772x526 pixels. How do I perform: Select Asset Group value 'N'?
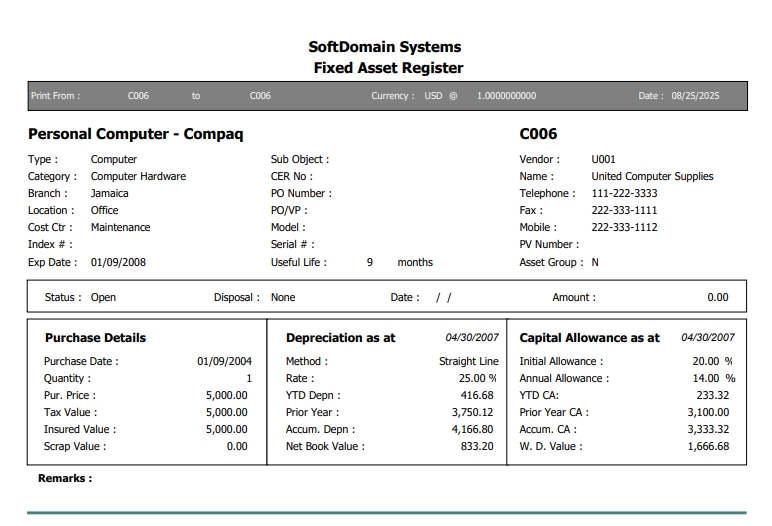pos(595,263)
